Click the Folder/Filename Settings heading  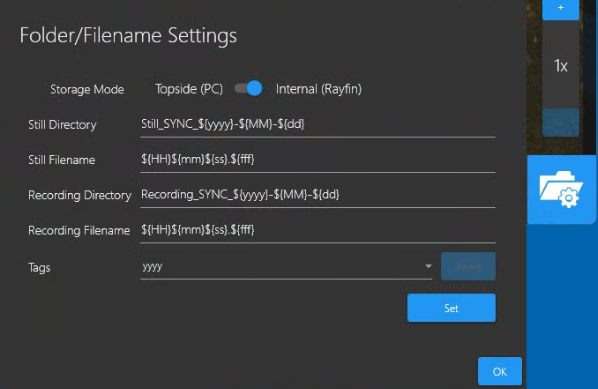click(x=128, y=35)
